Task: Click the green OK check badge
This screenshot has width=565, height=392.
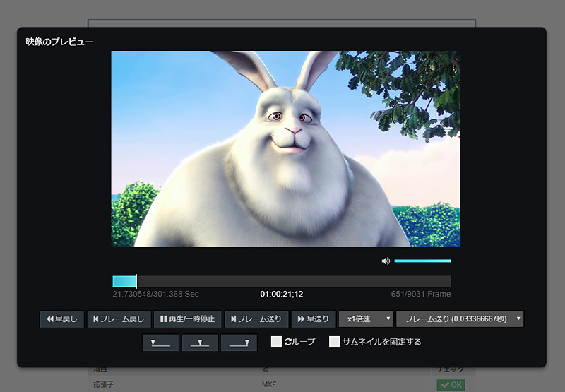Action: [451, 385]
